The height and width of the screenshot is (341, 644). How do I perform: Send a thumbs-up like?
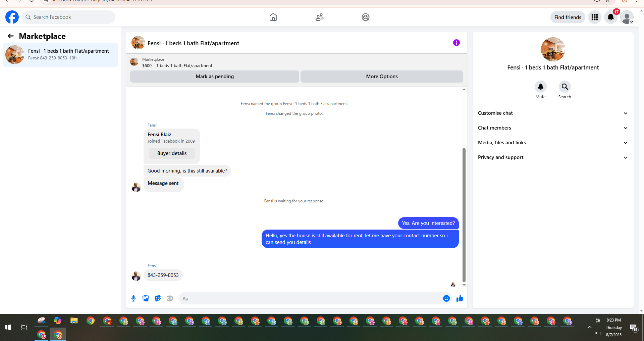coord(460,298)
